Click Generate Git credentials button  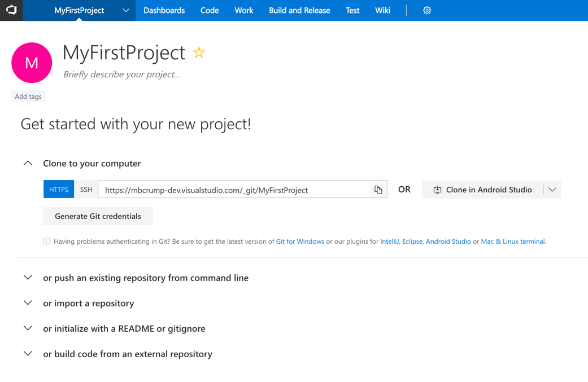pyautogui.click(x=98, y=216)
